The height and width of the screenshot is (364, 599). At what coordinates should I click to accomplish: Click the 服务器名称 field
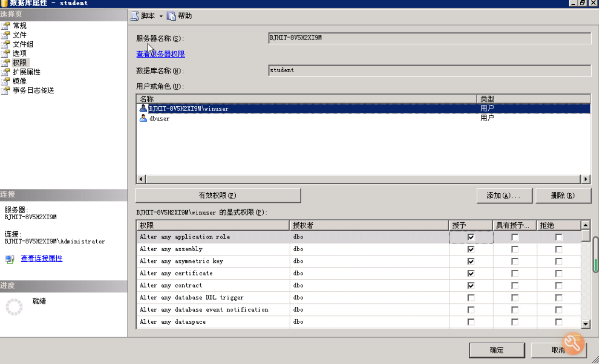[x=430, y=38]
